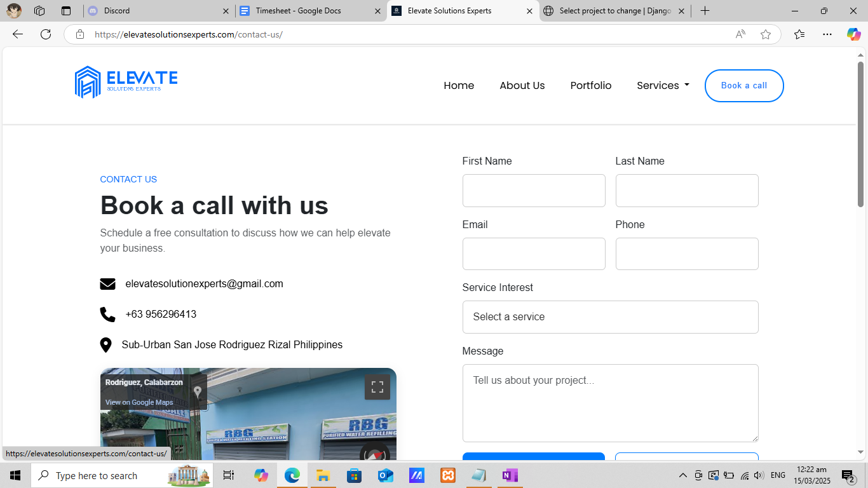
Task: Click the scrollbar down arrow
Action: point(861,452)
